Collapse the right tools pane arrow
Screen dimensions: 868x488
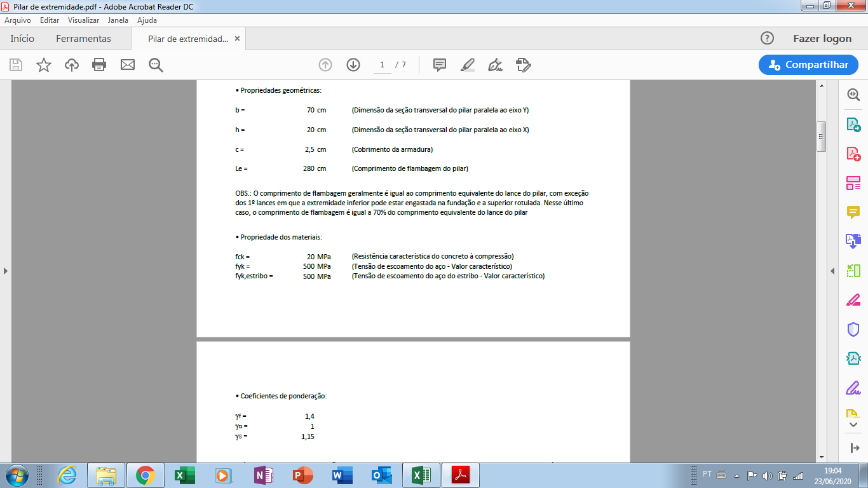pos(832,271)
